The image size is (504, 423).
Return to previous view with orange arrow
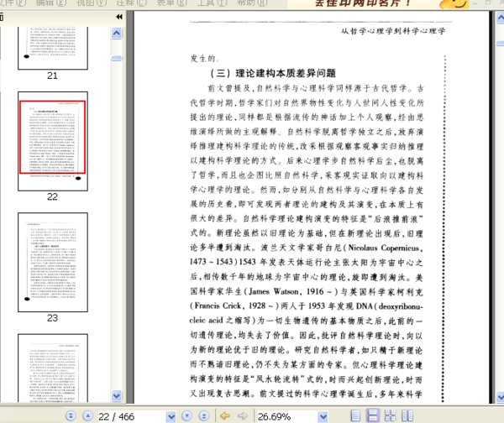pyautogui.click(x=225, y=416)
